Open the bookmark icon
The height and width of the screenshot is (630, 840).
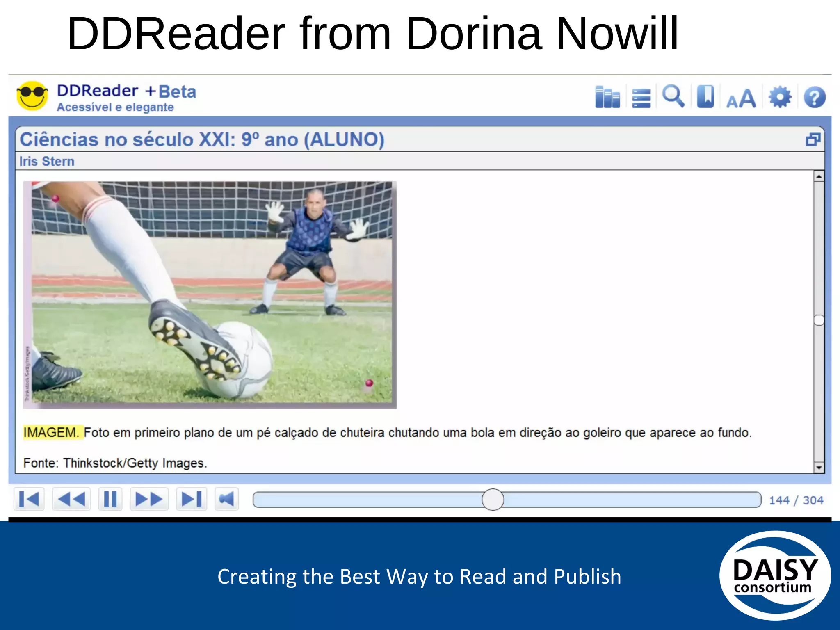click(705, 97)
